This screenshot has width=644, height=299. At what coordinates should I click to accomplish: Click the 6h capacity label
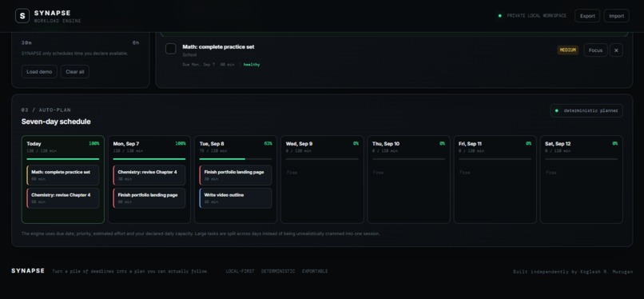pos(136,42)
